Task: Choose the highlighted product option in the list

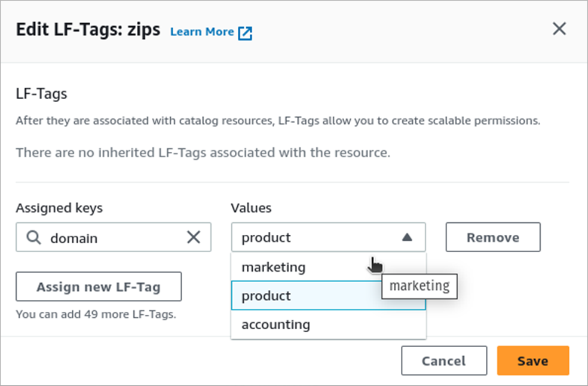Action: [267, 296]
